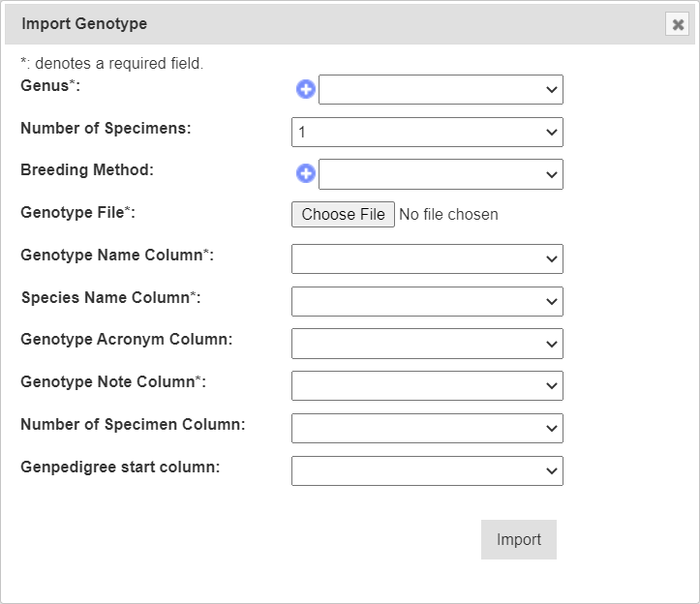Open the Genotype Note Column dropdown
The width and height of the screenshot is (700, 604).
click(x=427, y=385)
